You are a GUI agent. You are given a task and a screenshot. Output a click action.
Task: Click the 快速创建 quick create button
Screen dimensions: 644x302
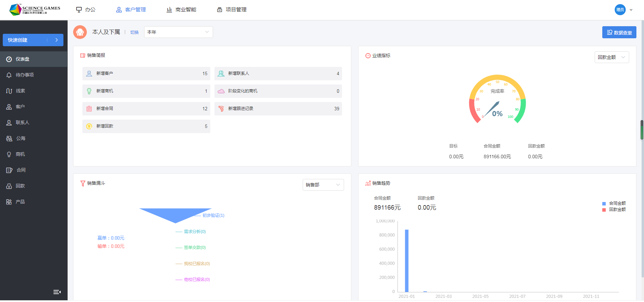pyautogui.click(x=33, y=40)
